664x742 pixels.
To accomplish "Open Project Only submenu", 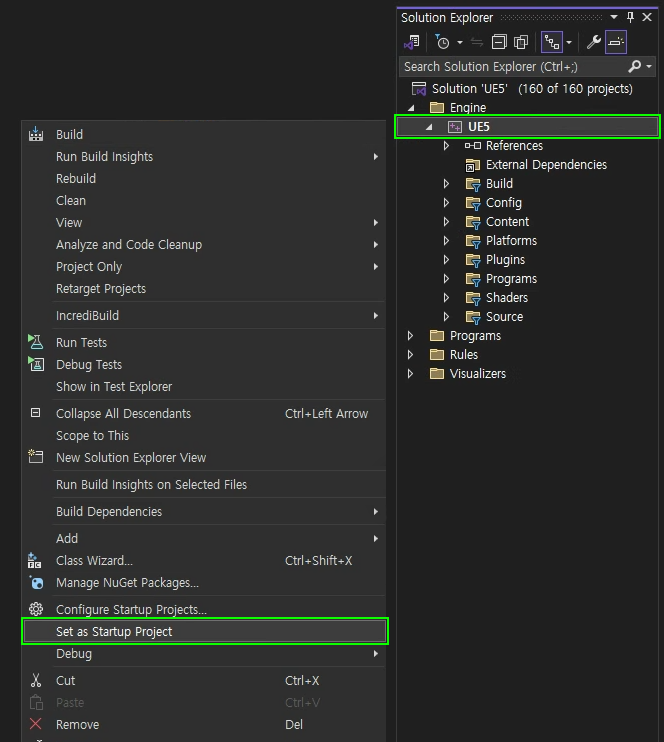I will pyautogui.click(x=204, y=266).
